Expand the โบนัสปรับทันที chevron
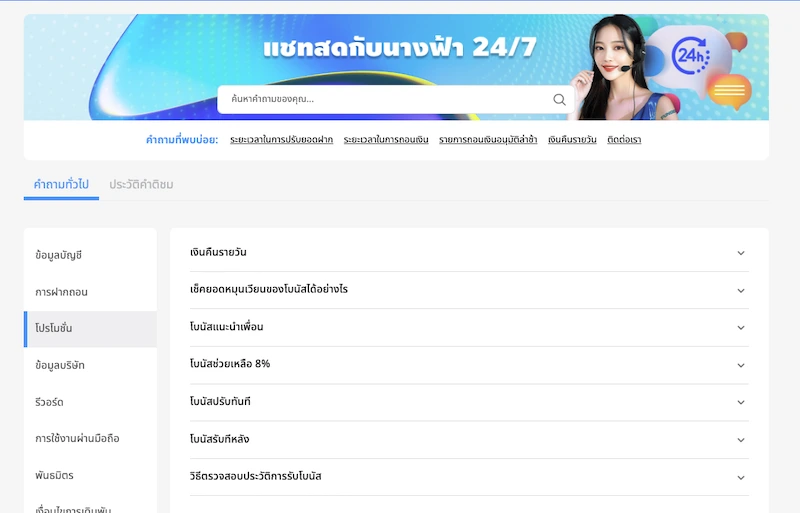 tap(741, 402)
